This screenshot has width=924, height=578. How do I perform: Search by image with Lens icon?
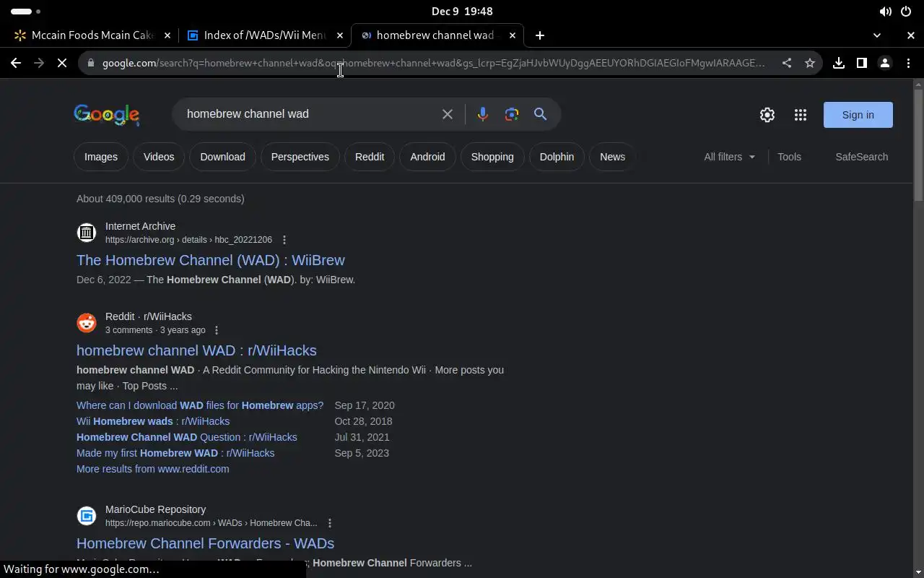(x=512, y=114)
